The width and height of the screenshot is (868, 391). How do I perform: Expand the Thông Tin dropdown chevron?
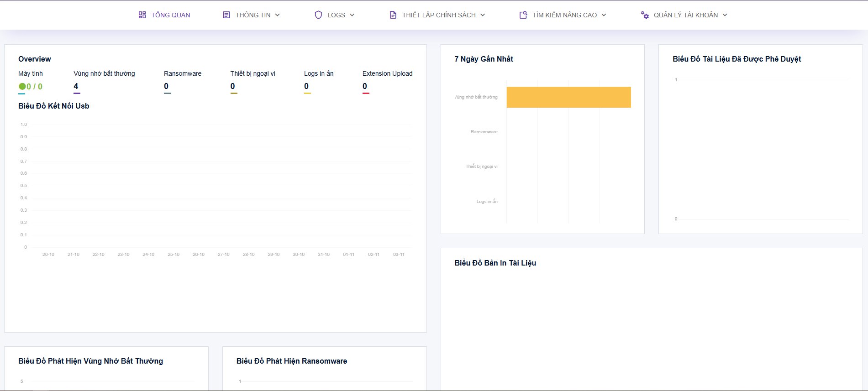pos(277,15)
